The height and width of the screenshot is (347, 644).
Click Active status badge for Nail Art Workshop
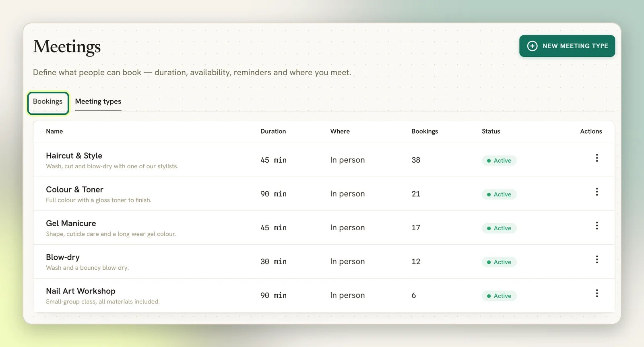pyautogui.click(x=499, y=296)
